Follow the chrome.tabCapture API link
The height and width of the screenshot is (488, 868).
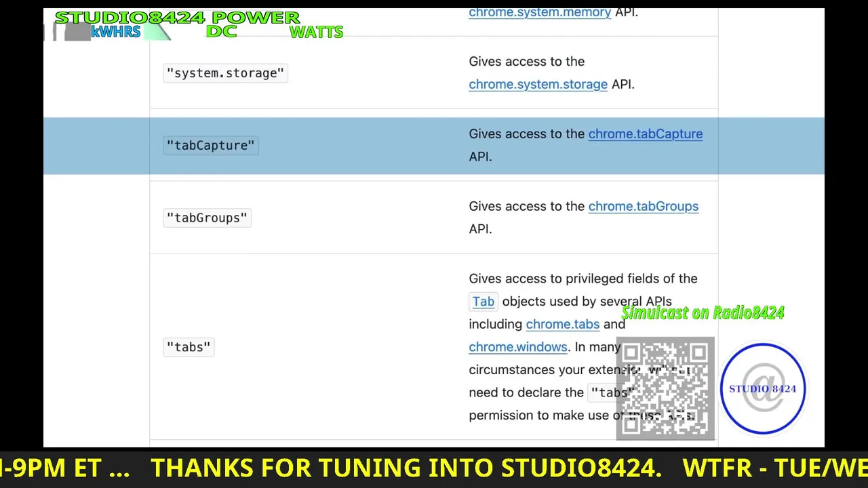(x=645, y=134)
